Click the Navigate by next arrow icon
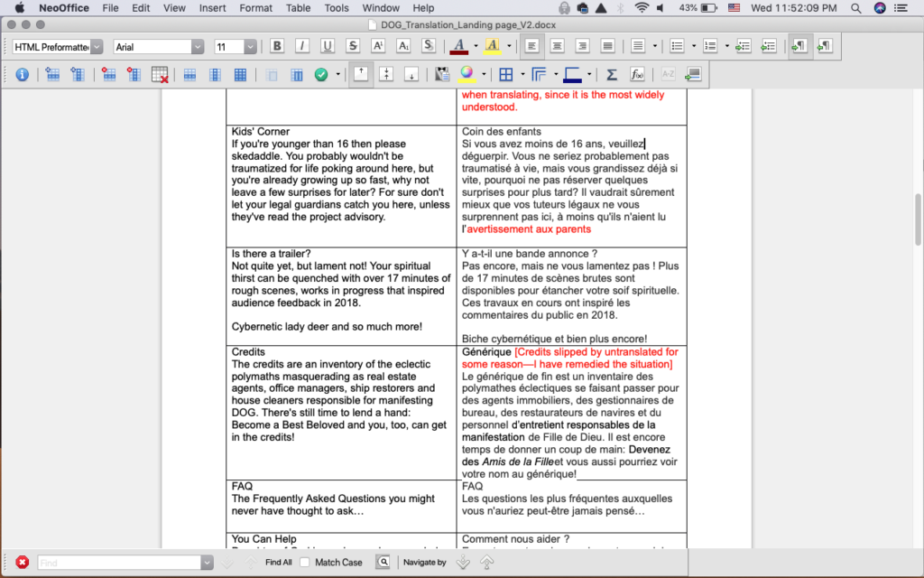The height and width of the screenshot is (578, 924). point(463,562)
